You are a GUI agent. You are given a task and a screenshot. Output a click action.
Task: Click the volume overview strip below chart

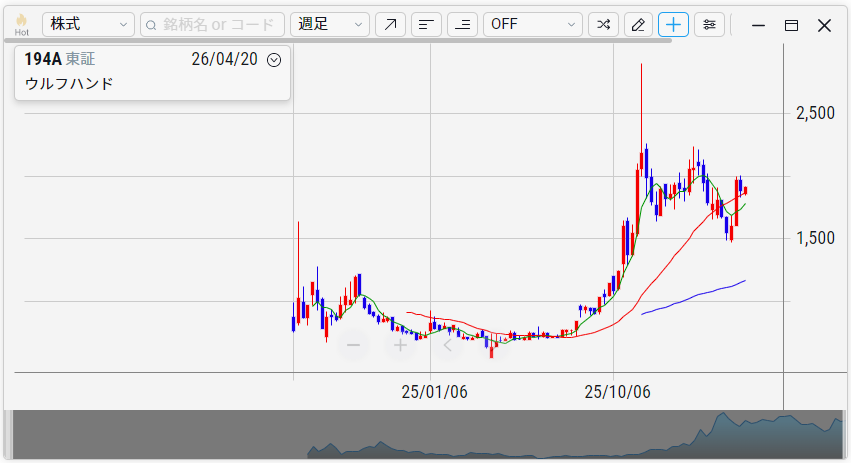[425, 435]
